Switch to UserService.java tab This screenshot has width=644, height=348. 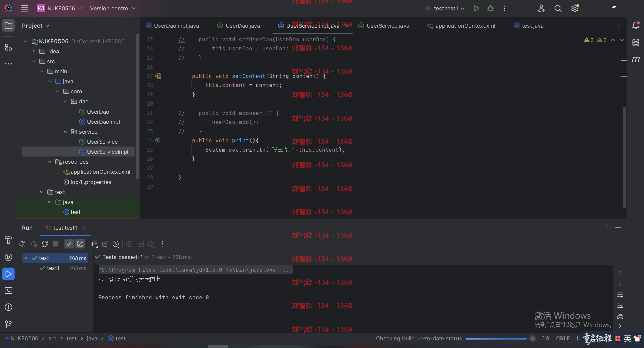coord(384,26)
